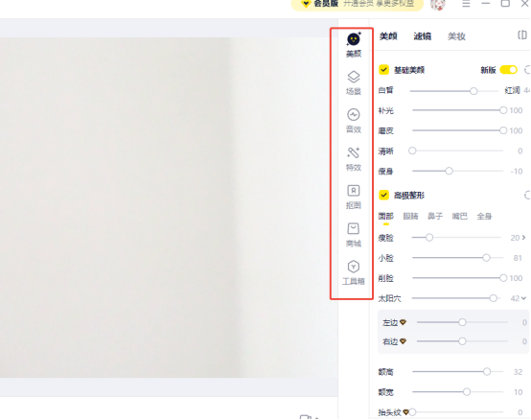Open the 抠图 cutout icon
The height and width of the screenshot is (420, 531).
tap(354, 197)
